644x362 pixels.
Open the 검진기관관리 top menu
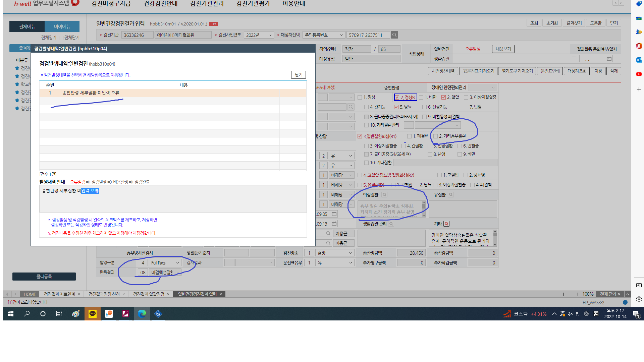click(x=207, y=4)
